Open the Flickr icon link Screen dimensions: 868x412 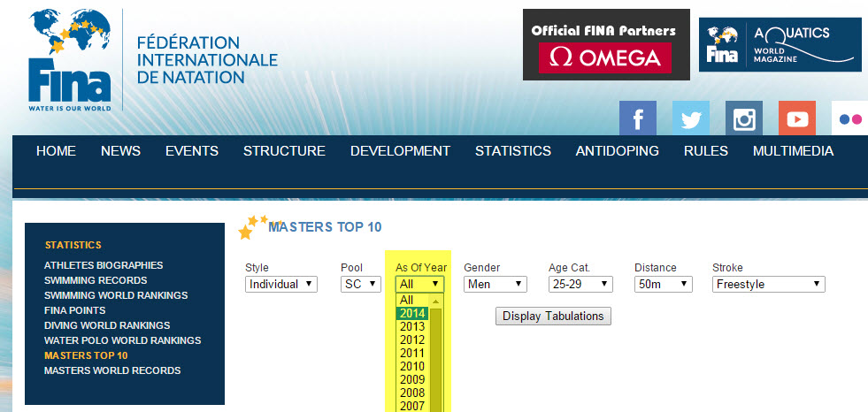coord(849,119)
